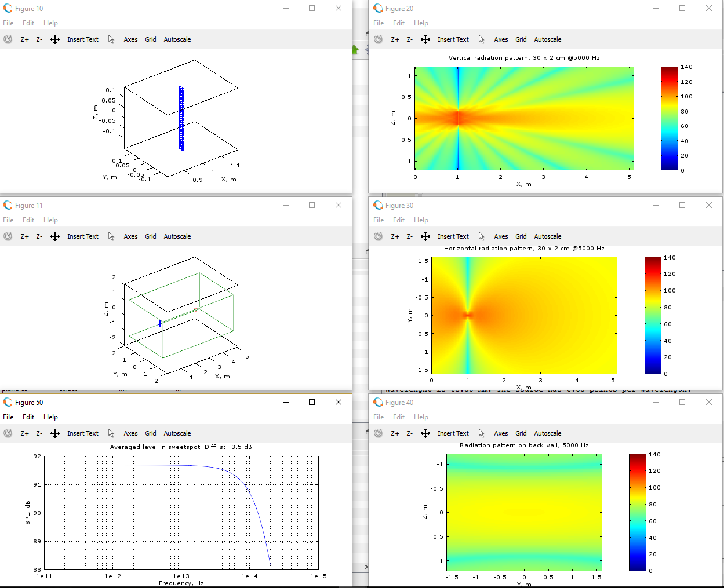
Task: Click the blue source array in Figure 10 plot
Action: point(181,118)
